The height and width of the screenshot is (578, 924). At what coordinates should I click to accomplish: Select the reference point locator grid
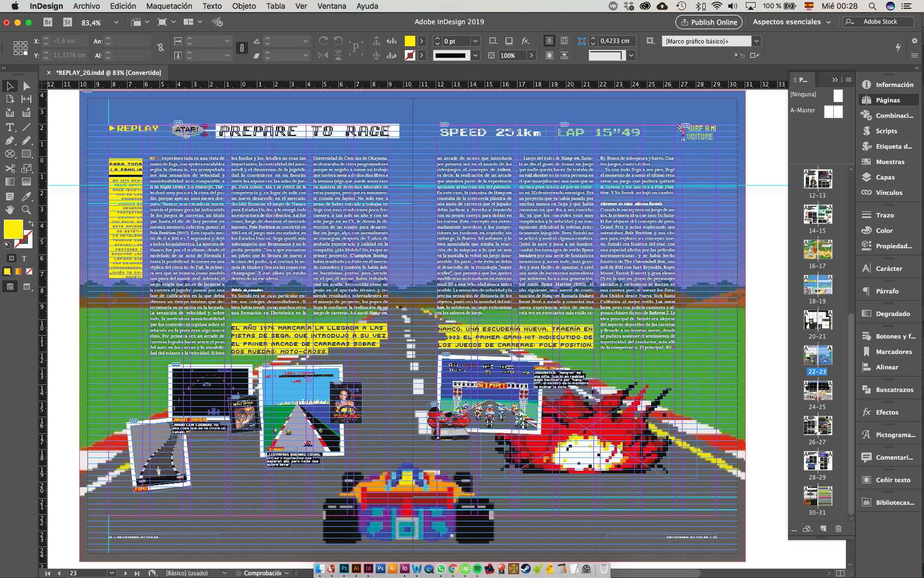[20, 48]
